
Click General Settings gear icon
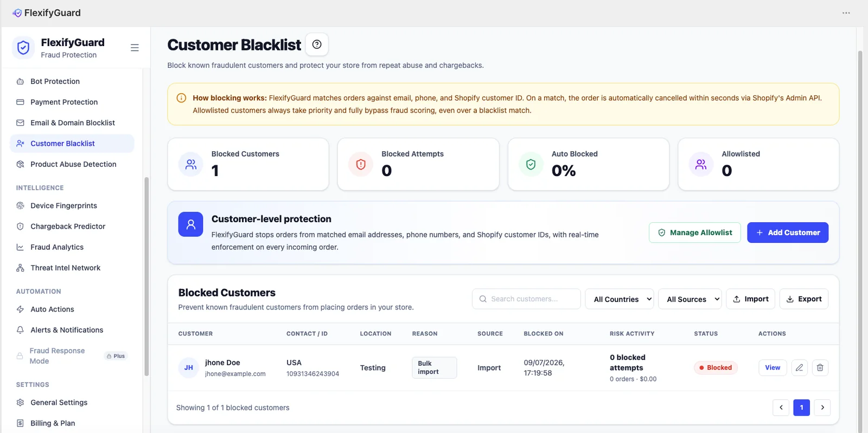pos(20,403)
